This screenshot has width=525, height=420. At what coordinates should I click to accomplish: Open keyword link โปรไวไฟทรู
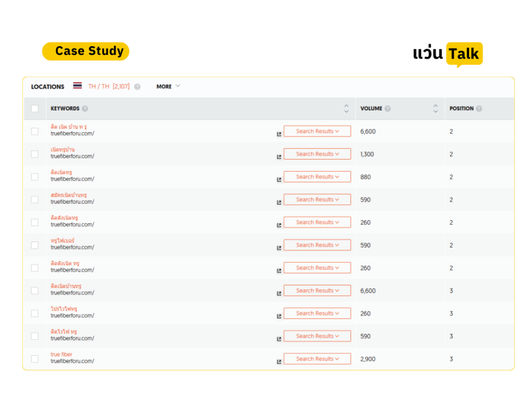point(64,309)
